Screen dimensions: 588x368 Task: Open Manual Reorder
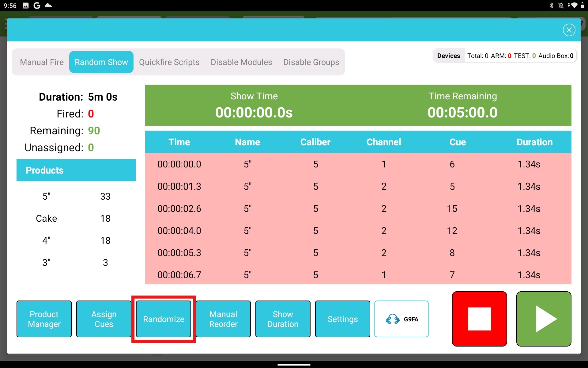(x=223, y=319)
